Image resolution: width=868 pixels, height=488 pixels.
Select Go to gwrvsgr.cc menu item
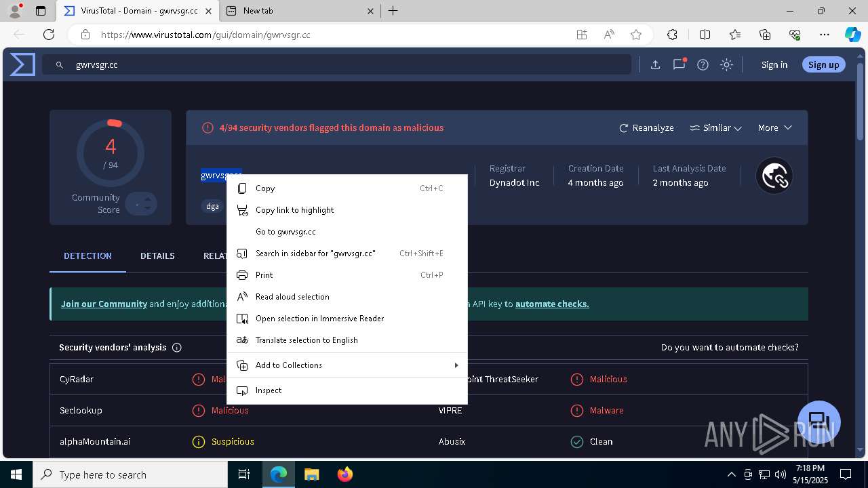347,232
